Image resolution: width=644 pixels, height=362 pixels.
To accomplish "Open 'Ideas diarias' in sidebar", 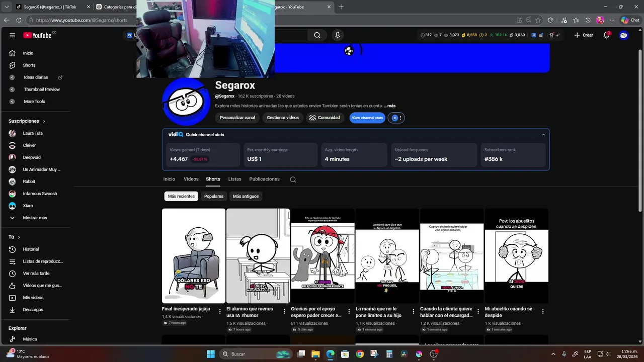I will [x=36, y=77].
